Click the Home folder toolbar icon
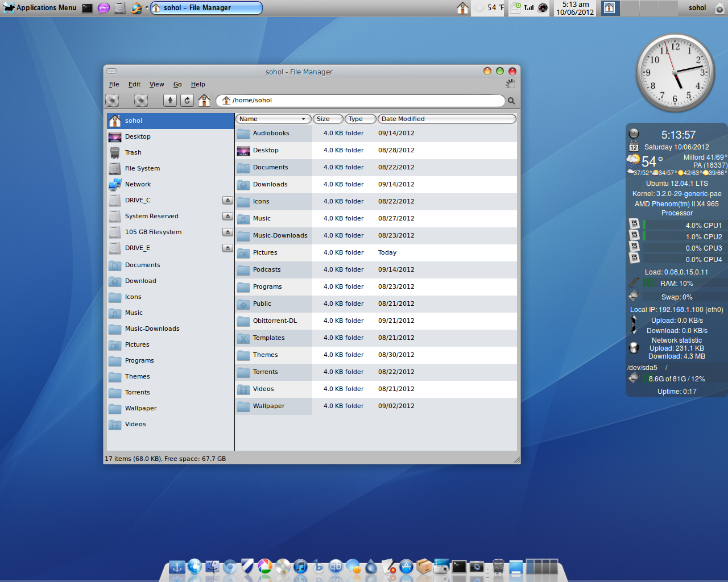Viewport: 728px width, 582px height. 204,101
